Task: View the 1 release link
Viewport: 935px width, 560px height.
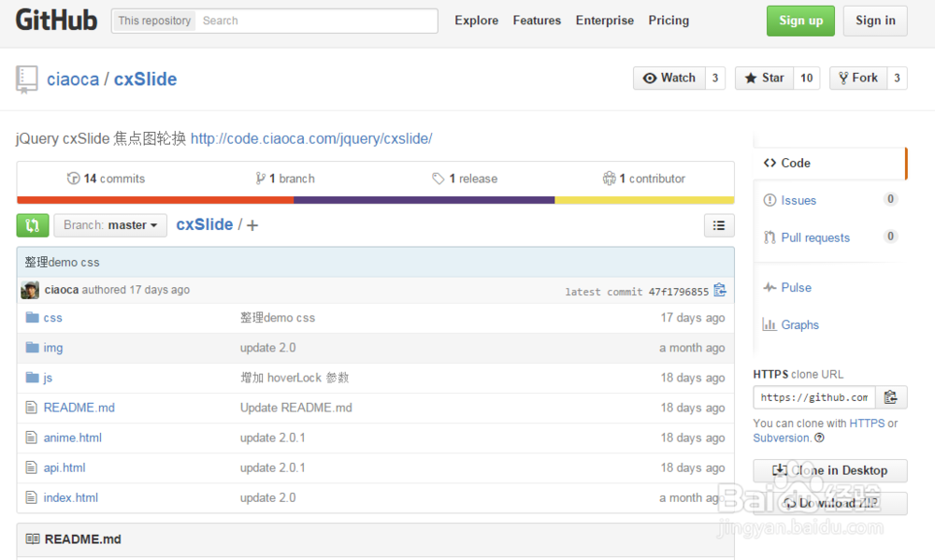Action: [465, 179]
